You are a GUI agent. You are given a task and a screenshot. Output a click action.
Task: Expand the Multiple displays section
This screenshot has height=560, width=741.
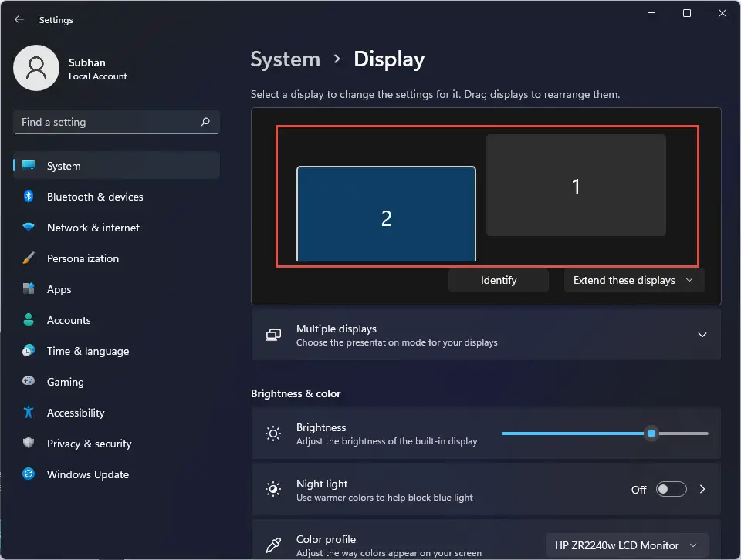pos(486,335)
